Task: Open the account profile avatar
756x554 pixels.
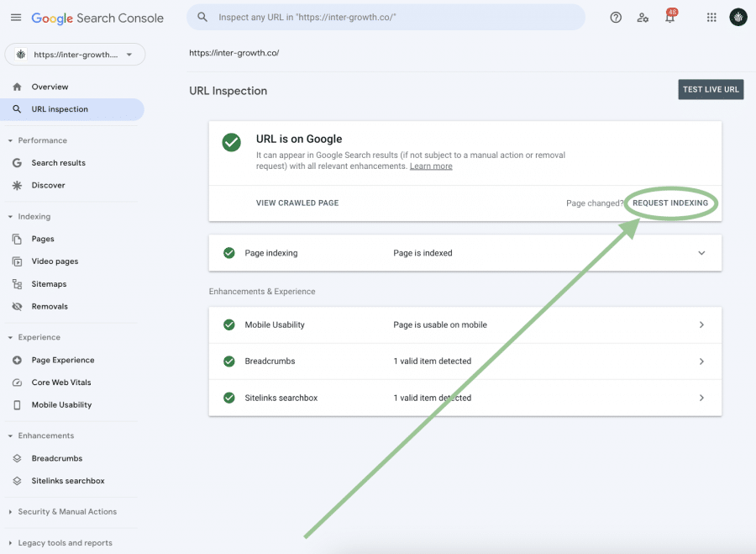Action: point(738,18)
